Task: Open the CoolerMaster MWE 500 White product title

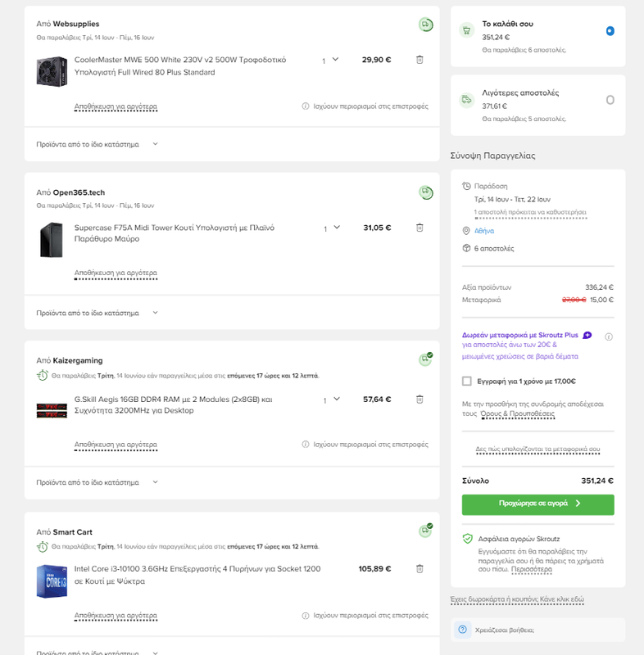Action: (x=180, y=66)
